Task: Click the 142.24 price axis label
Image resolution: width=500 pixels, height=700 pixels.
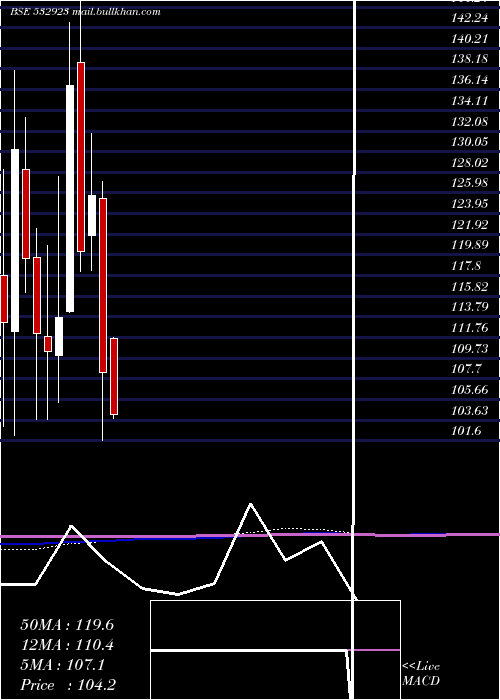Action: pos(469,18)
